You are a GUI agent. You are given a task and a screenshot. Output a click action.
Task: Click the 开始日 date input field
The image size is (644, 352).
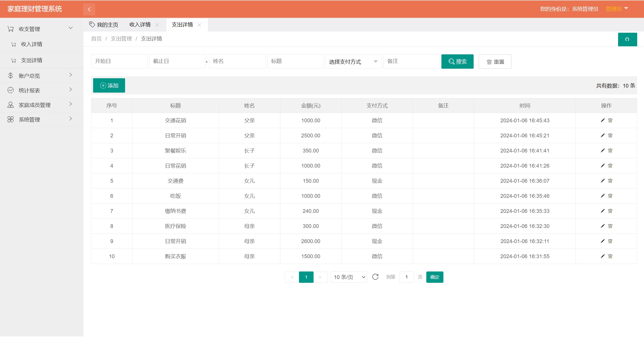click(119, 61)
